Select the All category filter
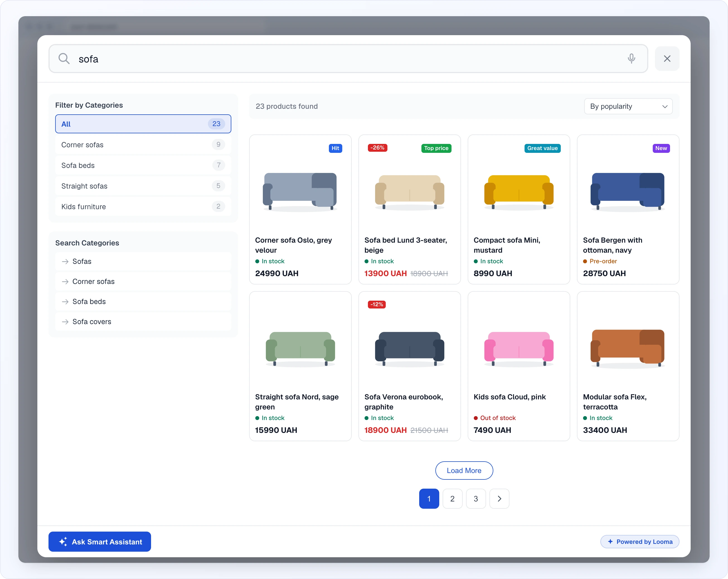This screenshot has width=728, height=579. point(143,124)
